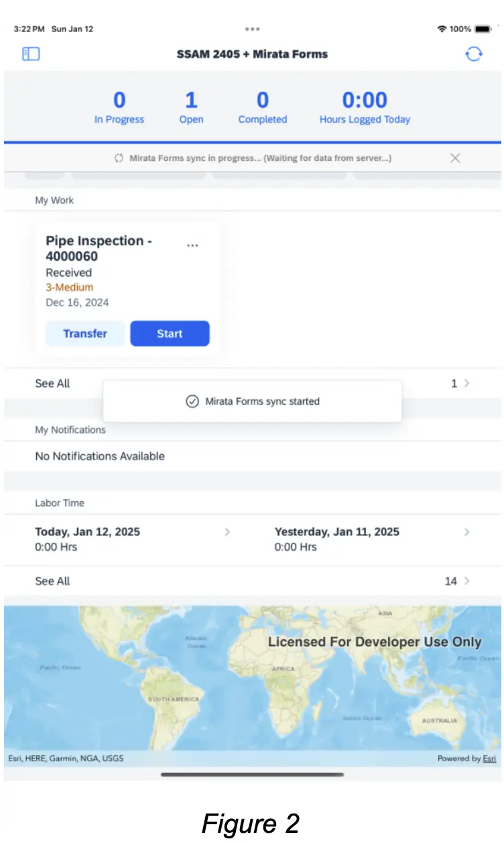The height and width of the screenshot is (843, 504).
Task: Expand Yesterday, Jan 11 labor time
Action: pyautogui.click(x=467, y=532)
